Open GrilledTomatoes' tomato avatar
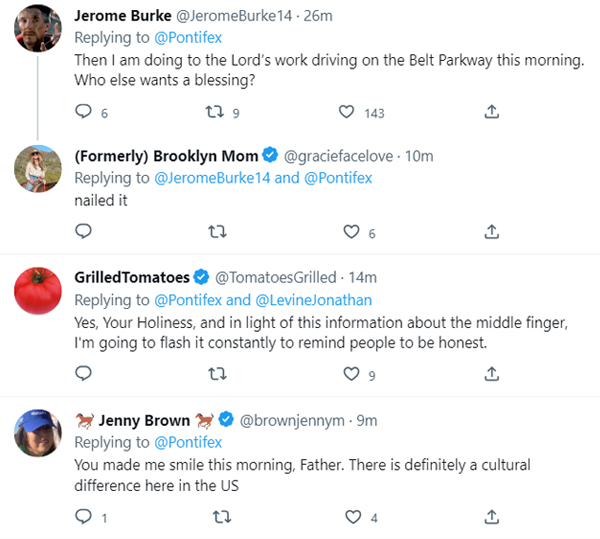The image size is (600, 539). point(38,292)
